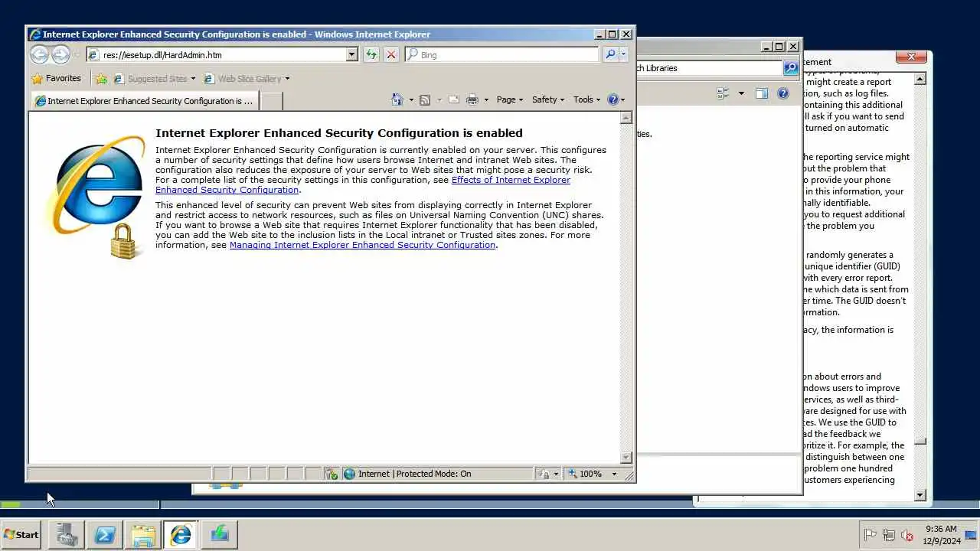Close the privacy statement window with red X
Image resolution: width=980 pixels, height=551 pixels.
(x=911, y=57)
